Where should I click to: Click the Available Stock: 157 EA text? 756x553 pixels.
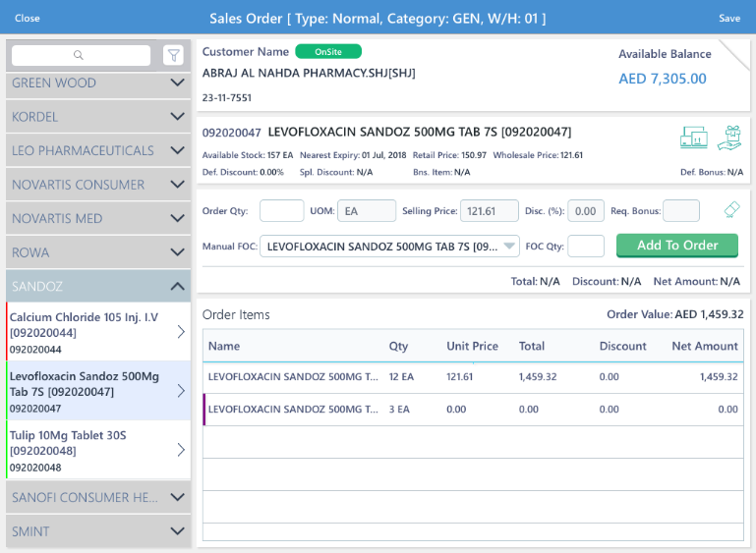click(248, 155)
